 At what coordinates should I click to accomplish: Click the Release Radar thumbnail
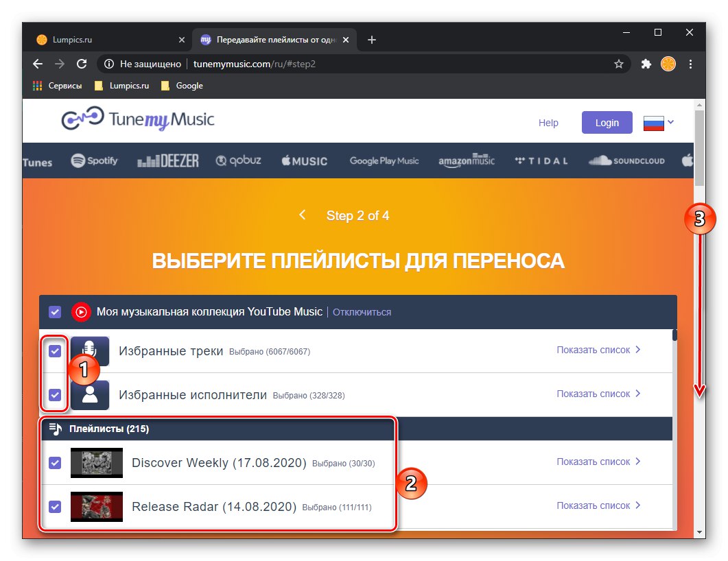coord(97,507)
